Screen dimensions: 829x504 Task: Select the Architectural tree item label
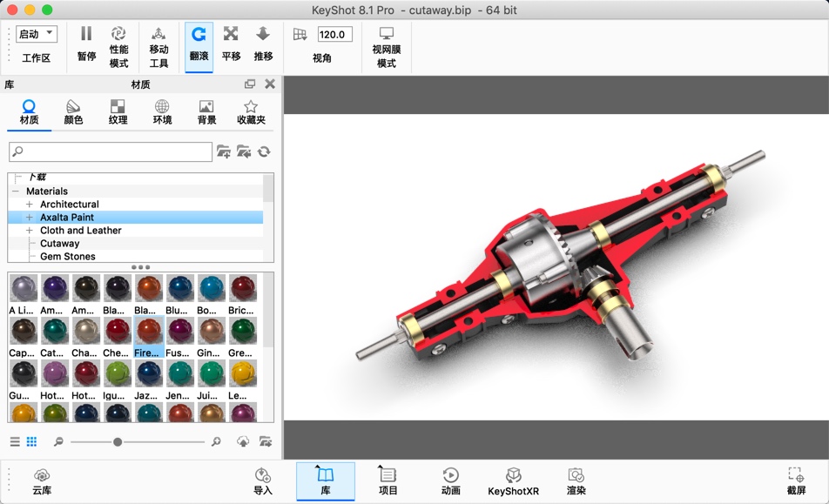point(70,204)
